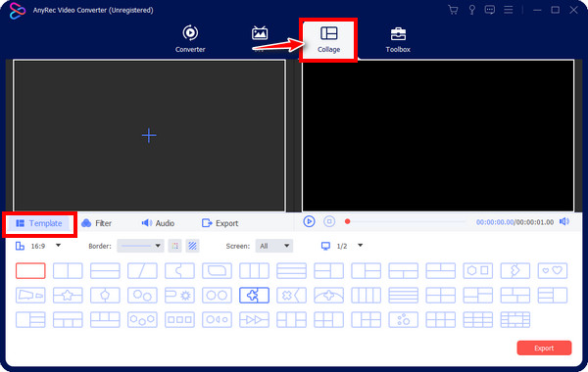This screenshot has width=588, height=372.
Task: Select the three horizontal rows template
Action: click(291, 270)
